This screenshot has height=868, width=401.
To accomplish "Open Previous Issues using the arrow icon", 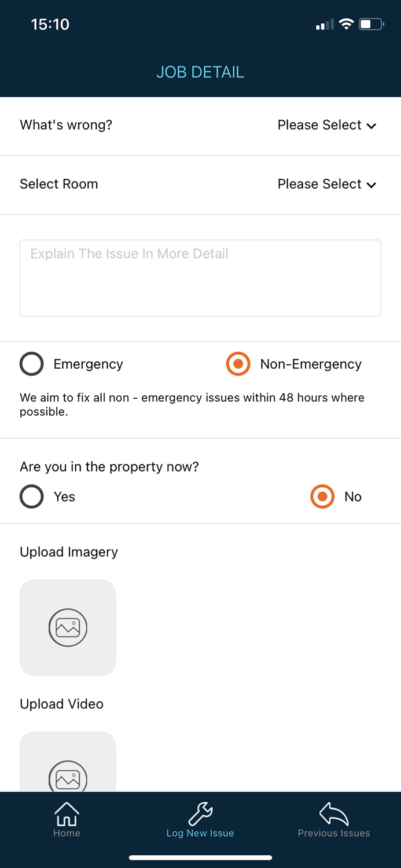I will point(334,813).
